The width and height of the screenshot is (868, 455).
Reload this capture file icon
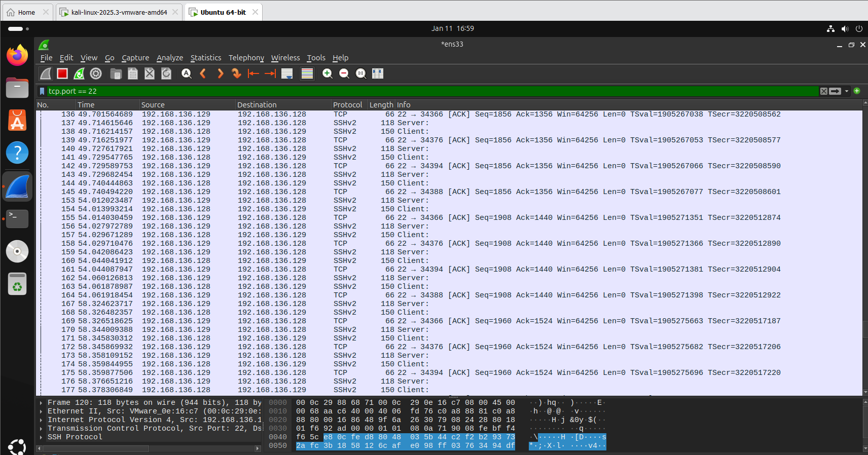pyautogui.click(x=166, y=74)
